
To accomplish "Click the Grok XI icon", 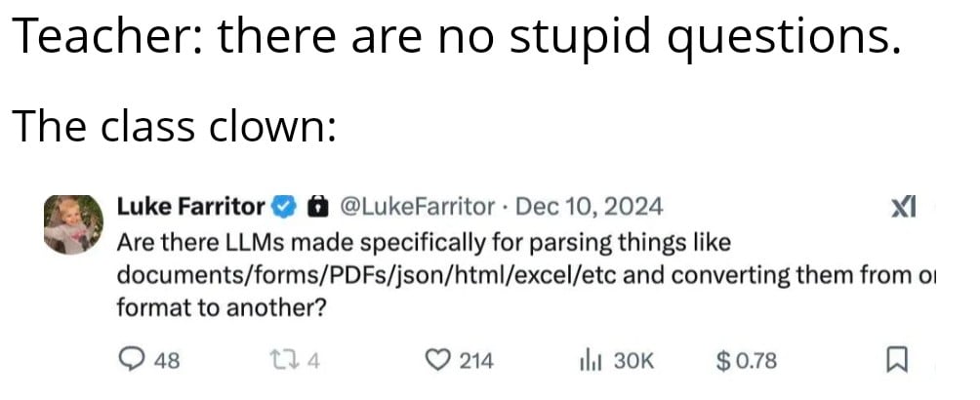I will coord(905,208).
